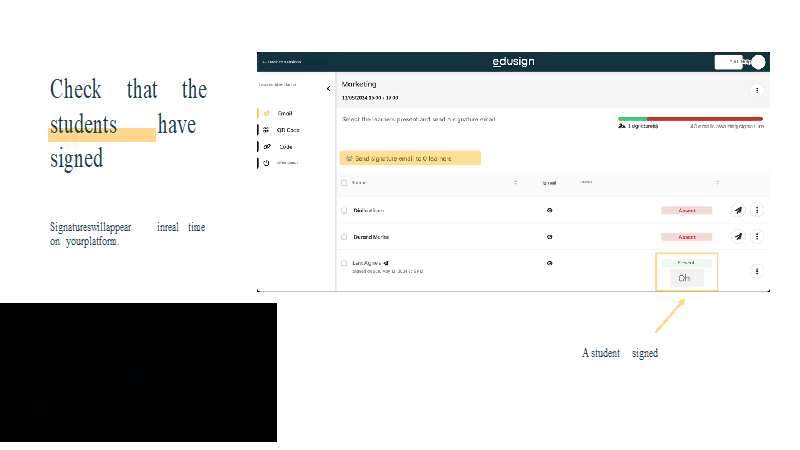Select the QR Code option in the sidebar

(x=286, y=130)
